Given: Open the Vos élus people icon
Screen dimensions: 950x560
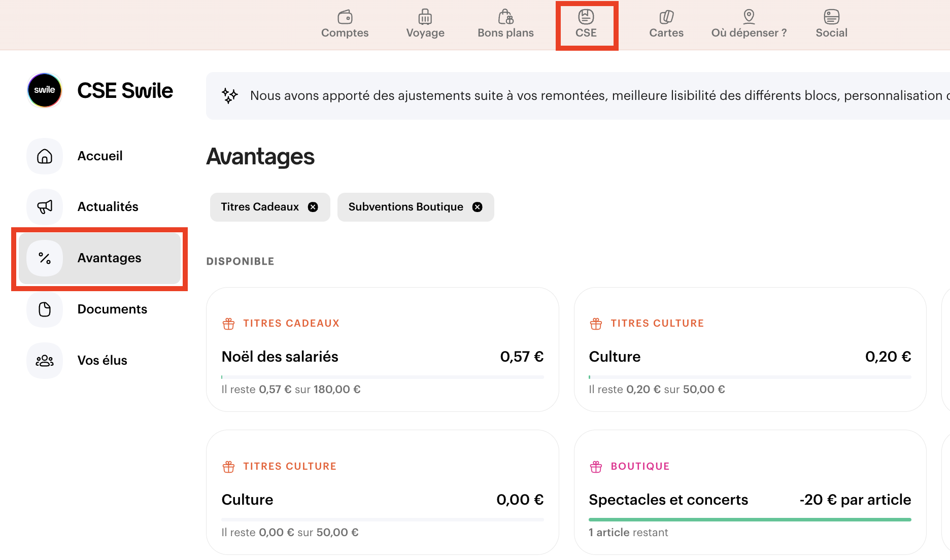Looking at the screenshot, I should (x=45, y=361).
